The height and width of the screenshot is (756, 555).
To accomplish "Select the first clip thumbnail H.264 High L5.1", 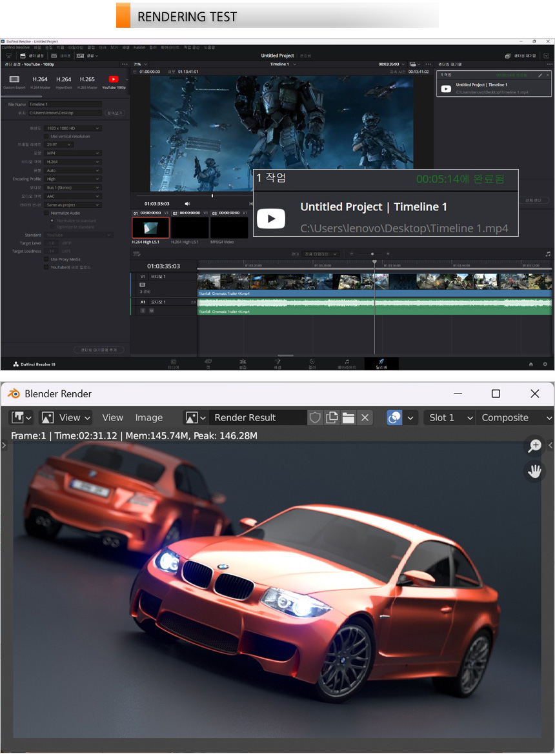I will click(x=150, y=228).
